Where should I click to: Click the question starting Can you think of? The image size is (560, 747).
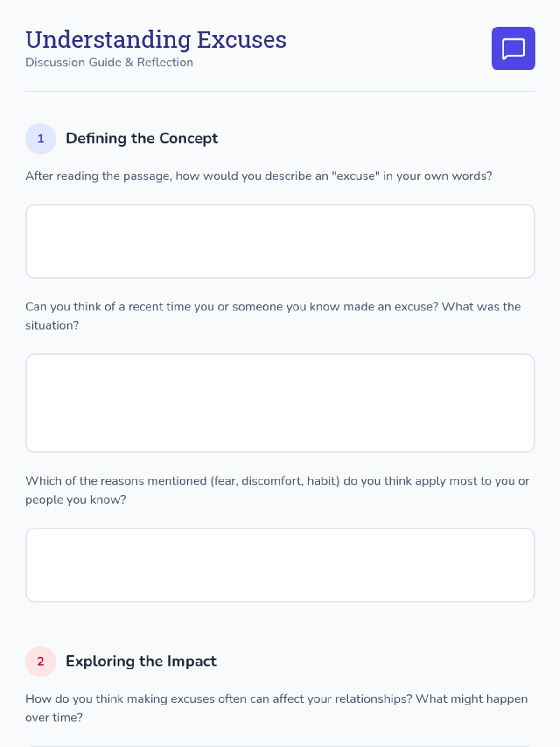[187, 307]
